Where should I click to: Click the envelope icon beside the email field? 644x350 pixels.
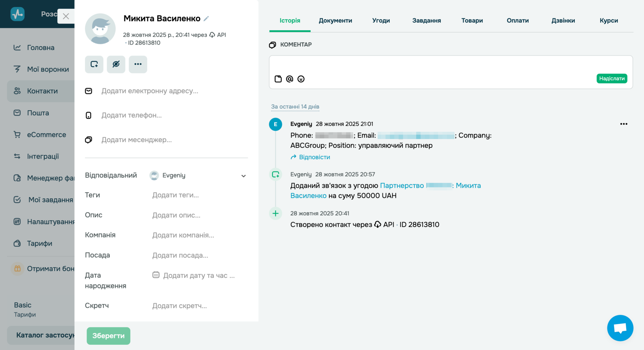(89, 91)
